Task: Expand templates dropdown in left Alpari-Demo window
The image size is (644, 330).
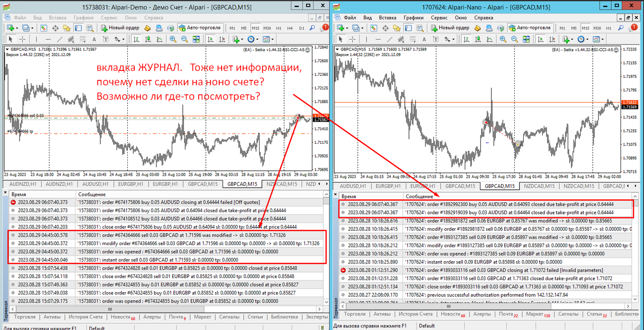Action: (273, 39)
